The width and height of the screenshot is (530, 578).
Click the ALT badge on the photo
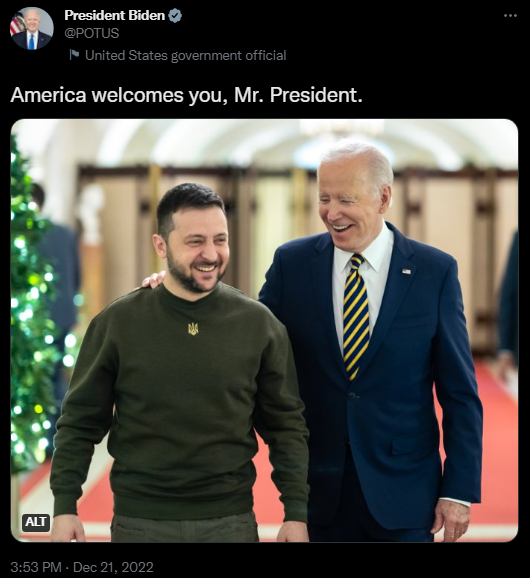[36, 522]
